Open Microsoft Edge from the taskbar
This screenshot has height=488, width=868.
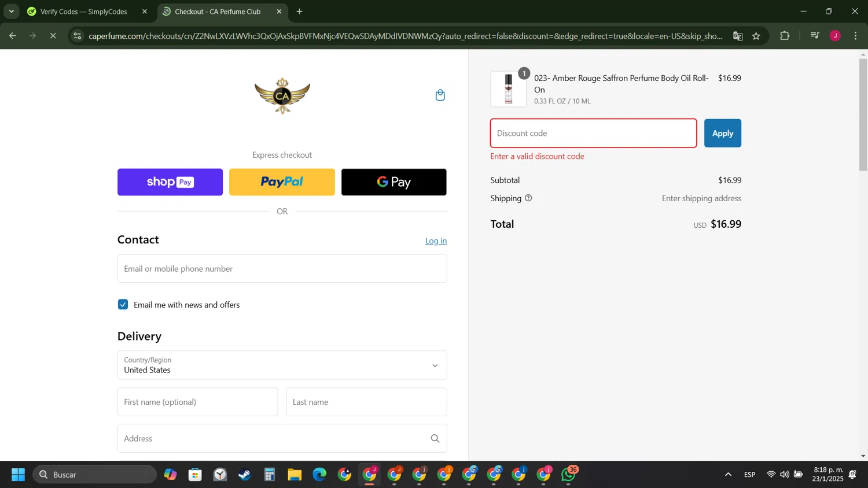tap(319, 475)
